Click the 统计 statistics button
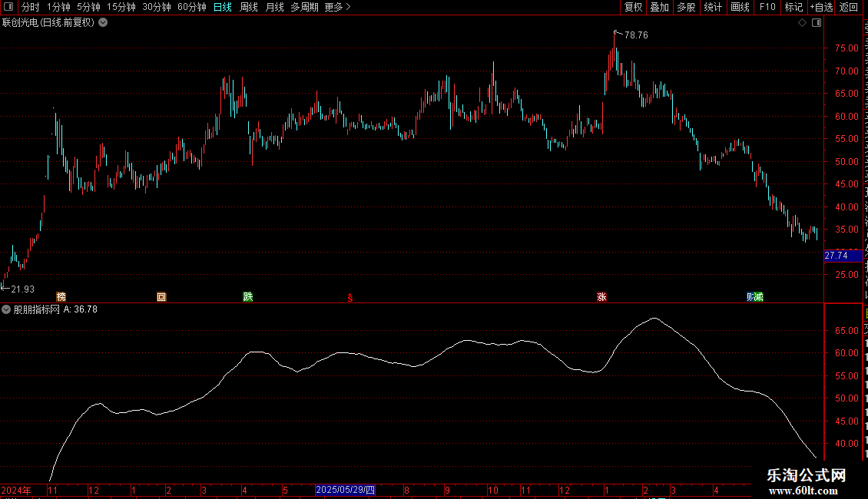 712,7
